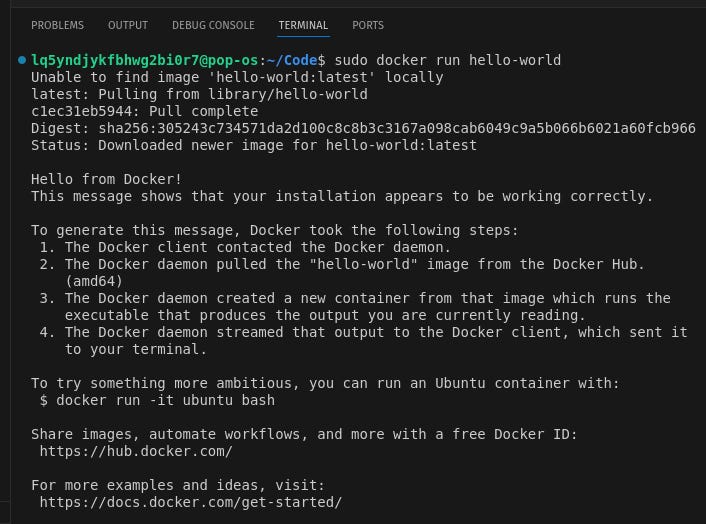706x524 pixels.
Task: Switch to the PROBLEMS tab
Action: click(57, 25)
